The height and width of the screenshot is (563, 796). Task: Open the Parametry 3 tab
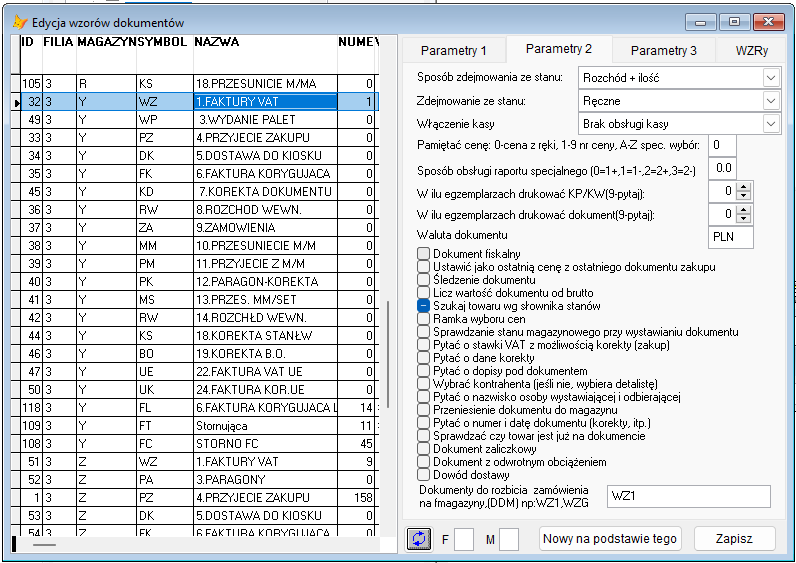pyautogui.click(x=664, y=50)
